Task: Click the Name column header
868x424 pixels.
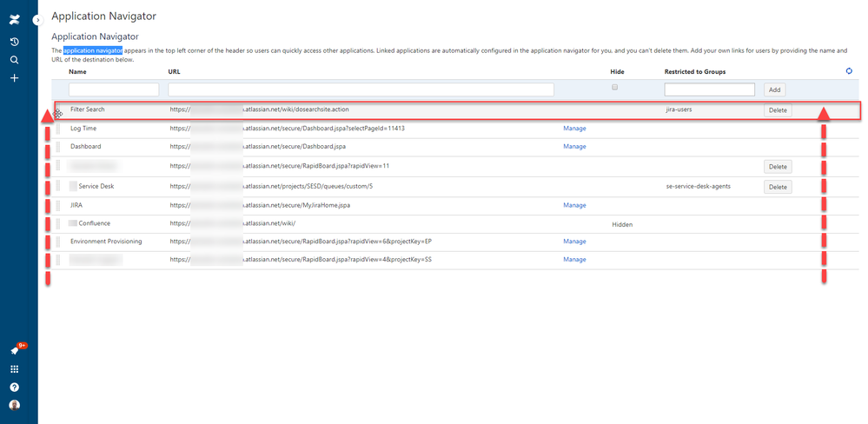Action: (x=77, y=72)
